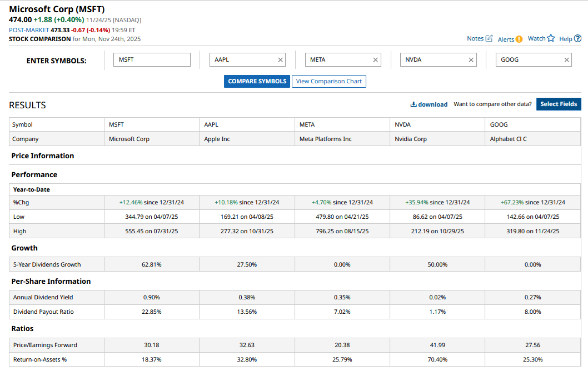Click the Nvidia Corp company name
This screenshot has width=588, height=371.
click(x=411, y=139)
